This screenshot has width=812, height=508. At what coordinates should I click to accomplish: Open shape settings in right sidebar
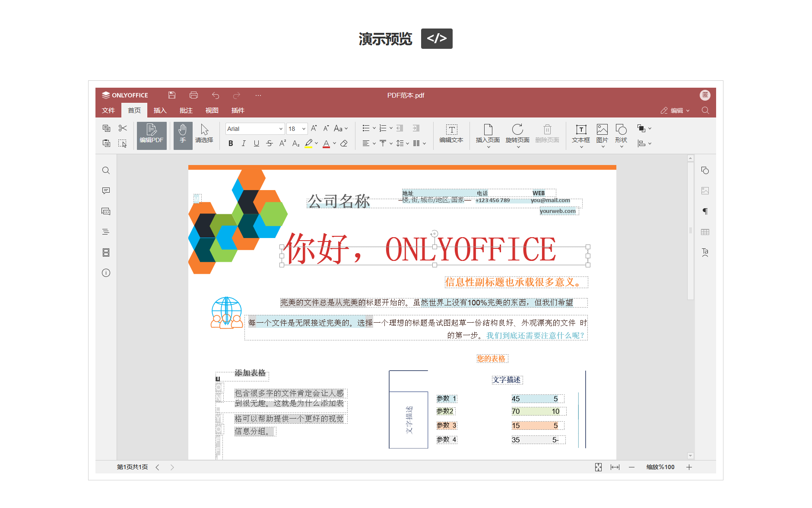(705, 171)
